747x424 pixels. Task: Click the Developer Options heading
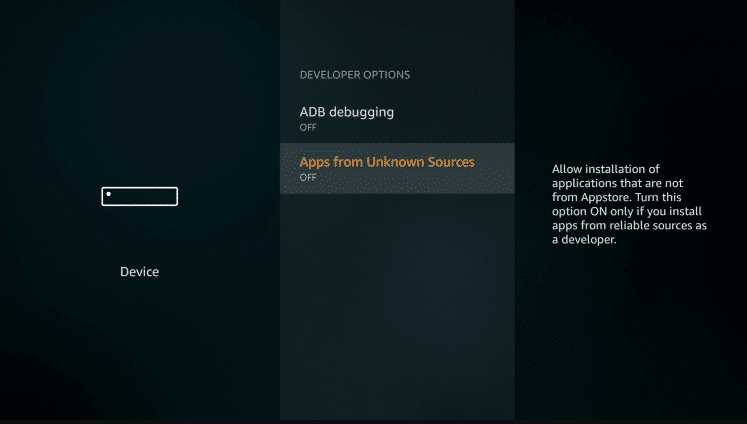point(355,75)
